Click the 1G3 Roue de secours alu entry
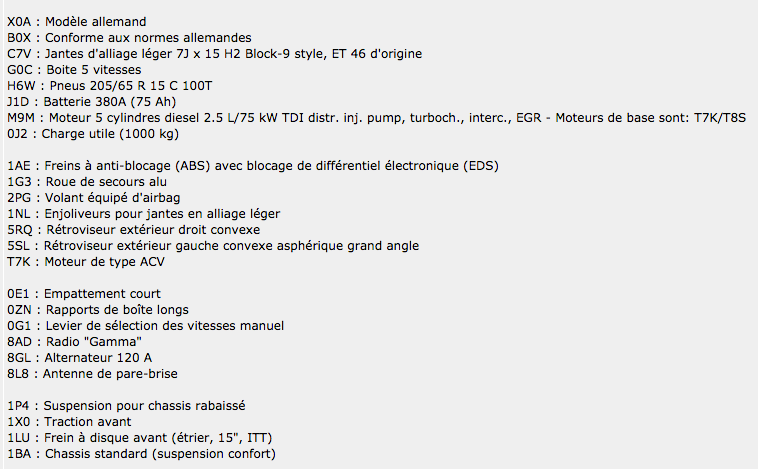Viewport: 758px width, 469px height. (x=87, y=181)
